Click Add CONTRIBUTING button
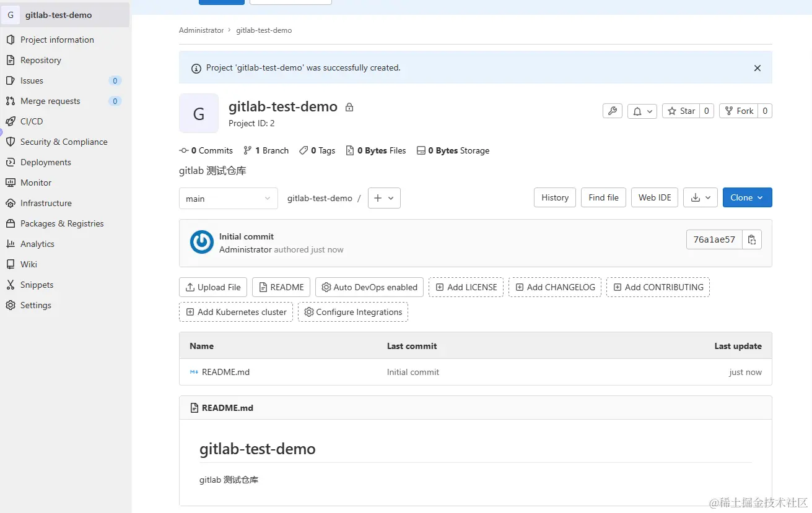This screenshot has height=513, width=812. click(x=658, y=287)
